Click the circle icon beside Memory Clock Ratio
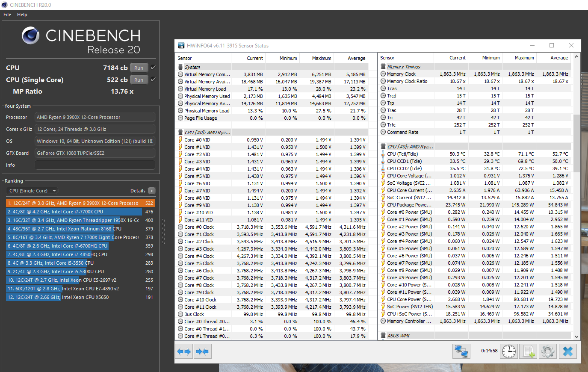This screenshot has height=372, width=588. [383, 81]
